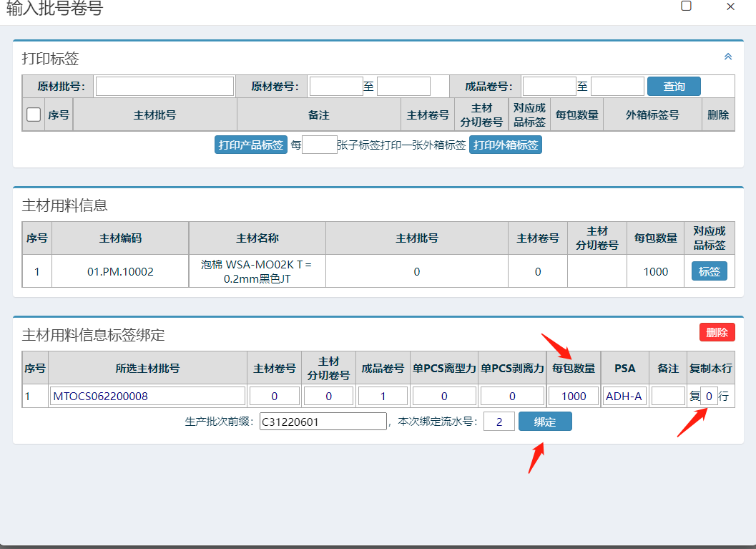
Task: Click the 查询 button
Action: (674, 87)
